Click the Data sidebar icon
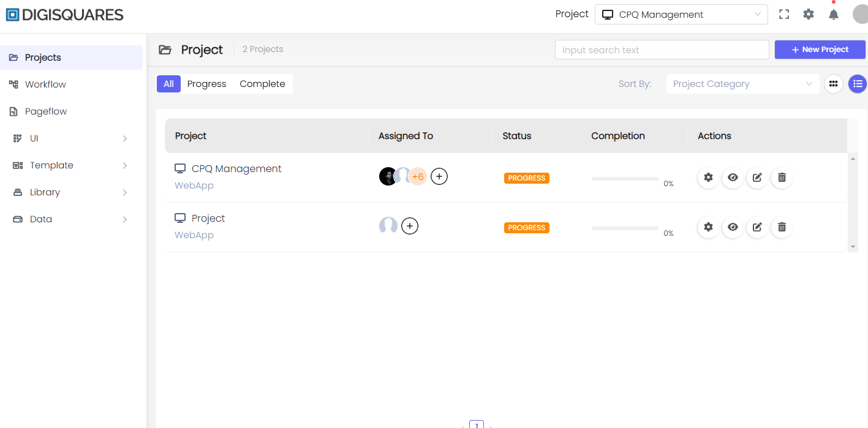Viewport: 868px width, 428px height. pyautogui.click(x=18, y=219)
